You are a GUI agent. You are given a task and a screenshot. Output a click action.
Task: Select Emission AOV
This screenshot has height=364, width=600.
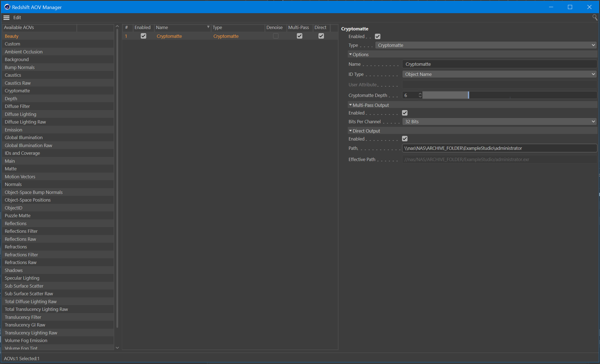58,130
